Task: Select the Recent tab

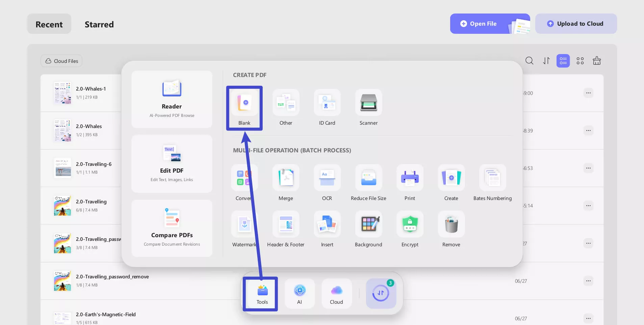Action: click(49, 24)
